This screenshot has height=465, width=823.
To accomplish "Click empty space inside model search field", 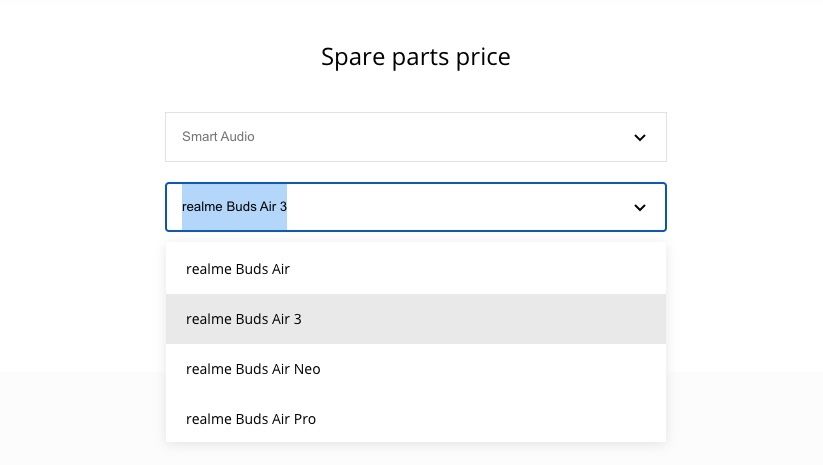I will [x=457, y=207].
